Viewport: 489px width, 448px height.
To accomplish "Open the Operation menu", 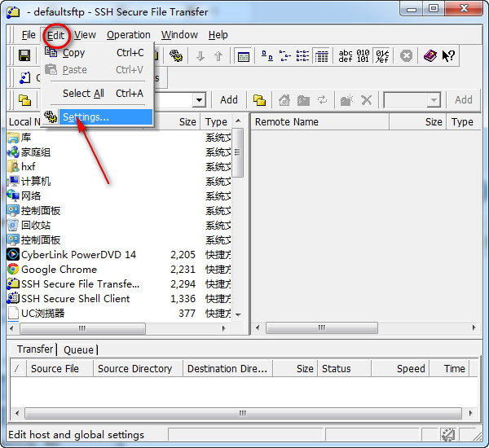I will (x=129, y=35).
